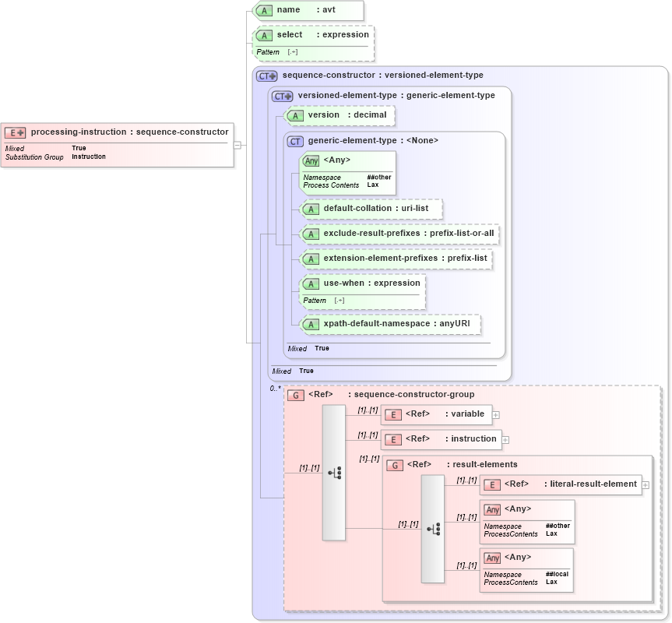Click the Pattern row under use-when

(x=315, y=300)
